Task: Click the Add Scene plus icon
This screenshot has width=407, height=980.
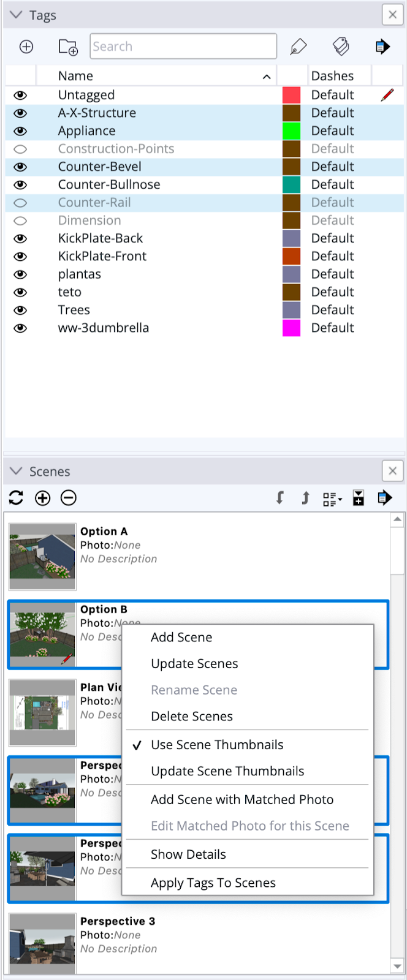Action: pos(42,498)
